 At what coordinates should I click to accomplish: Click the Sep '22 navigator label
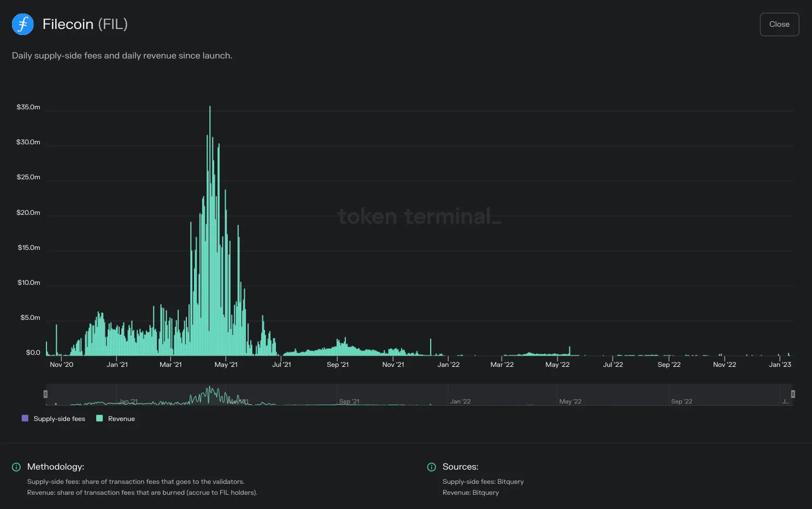point(681,401)
